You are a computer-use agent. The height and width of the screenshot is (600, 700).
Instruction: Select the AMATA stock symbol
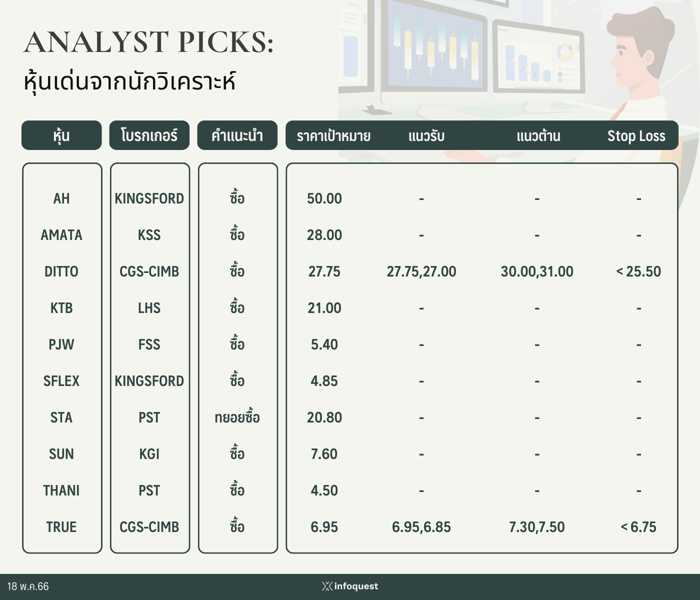[61, 235]
